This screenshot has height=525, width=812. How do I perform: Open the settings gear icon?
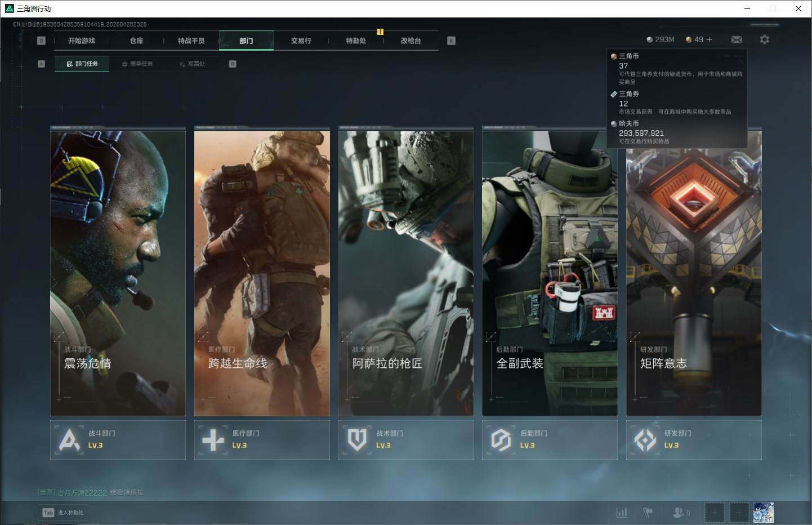click(764, 39)
